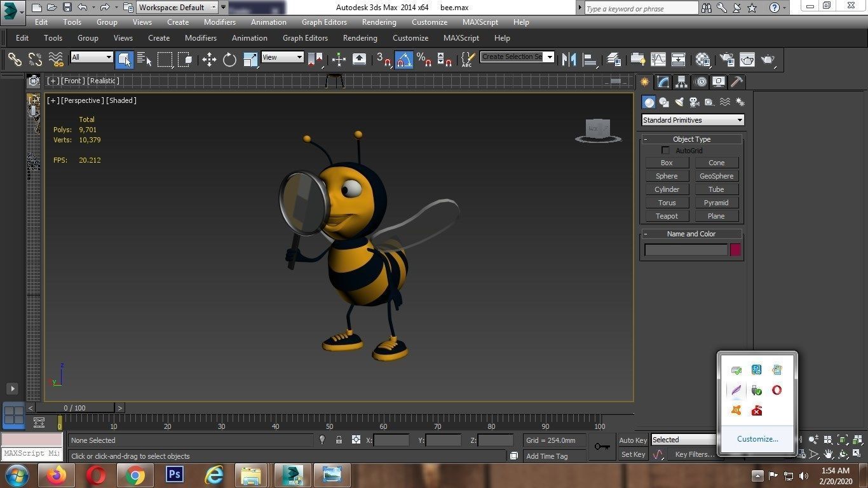Viewport: 868px width, 488px height.
Task: Open the MAXScript menu in lower menu bar
Action: pyautogui.click(x=461, y=38)
